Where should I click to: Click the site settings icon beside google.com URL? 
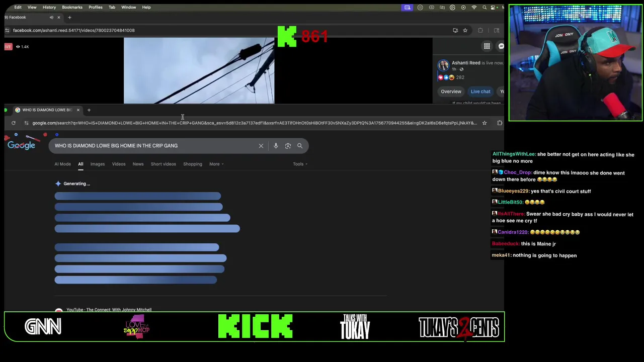26,123
